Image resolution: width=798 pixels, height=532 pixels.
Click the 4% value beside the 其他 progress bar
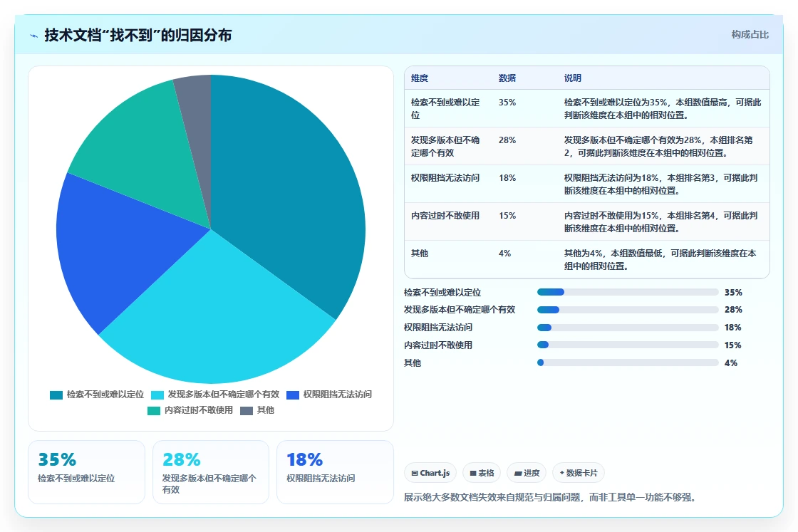pyautogui.click(x=731, y=363)
